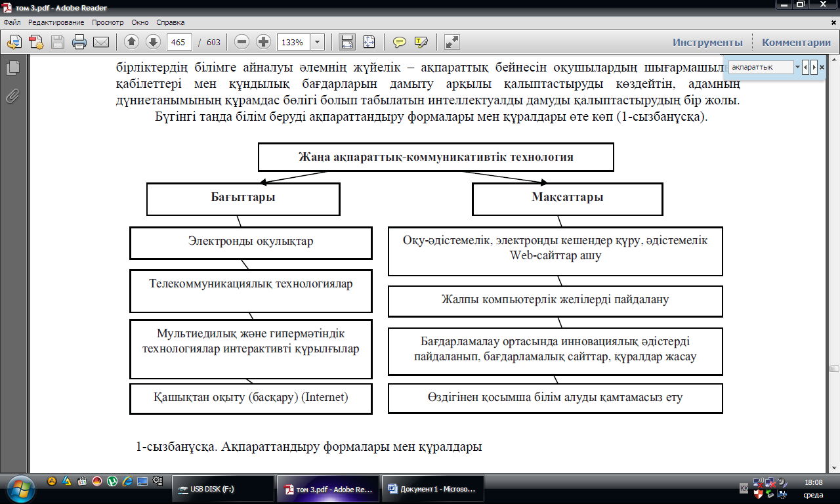Viewport: 840px width, 504px height.
Task: Show page thumbnails panel in sidebar
Action: (x=12, y=68)
